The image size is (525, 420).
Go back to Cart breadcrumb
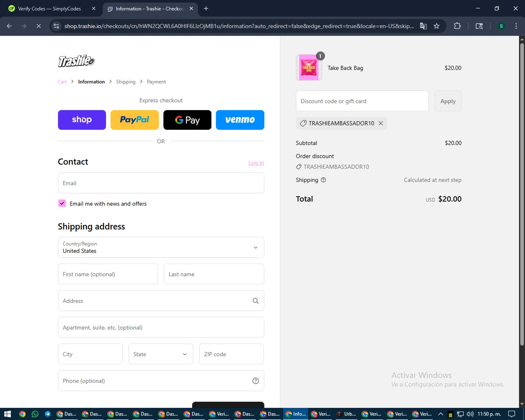pyautogui.click(x=62, y=82)
